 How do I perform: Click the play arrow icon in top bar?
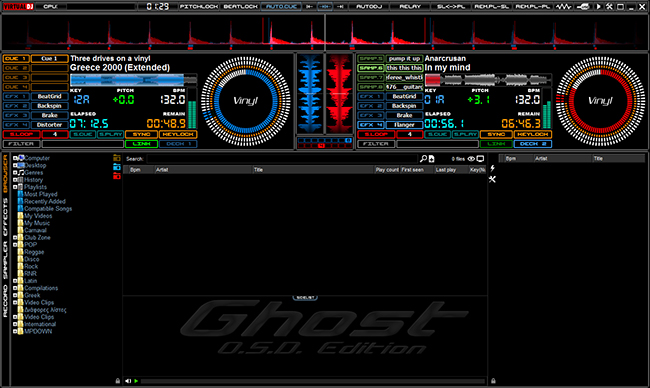point(599,6)
